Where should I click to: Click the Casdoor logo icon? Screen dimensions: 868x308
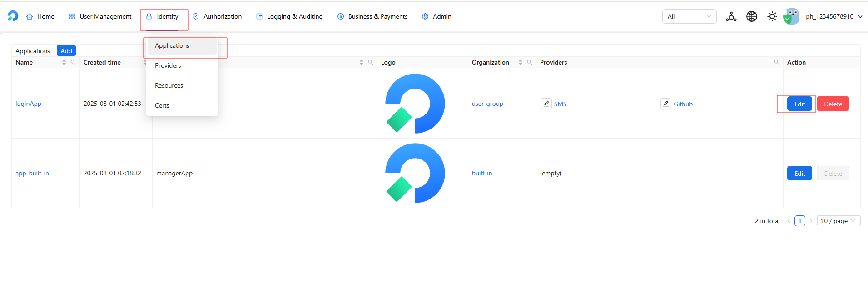click(13, 16)
